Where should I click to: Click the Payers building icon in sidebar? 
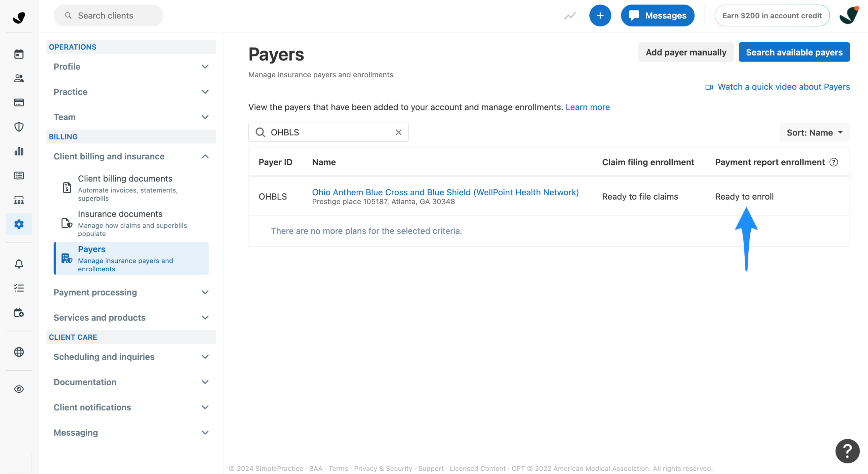pyautogui.click(x=67, y=258)
